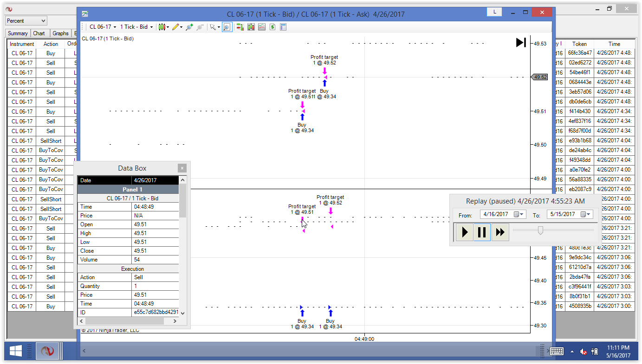Switch to the Chart tab

(39, 33)
